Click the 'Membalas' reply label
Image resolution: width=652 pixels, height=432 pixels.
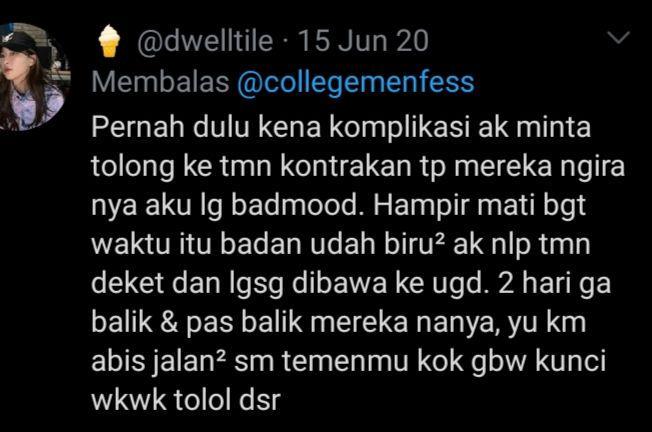pyautogui.click(x=160, y=81)
